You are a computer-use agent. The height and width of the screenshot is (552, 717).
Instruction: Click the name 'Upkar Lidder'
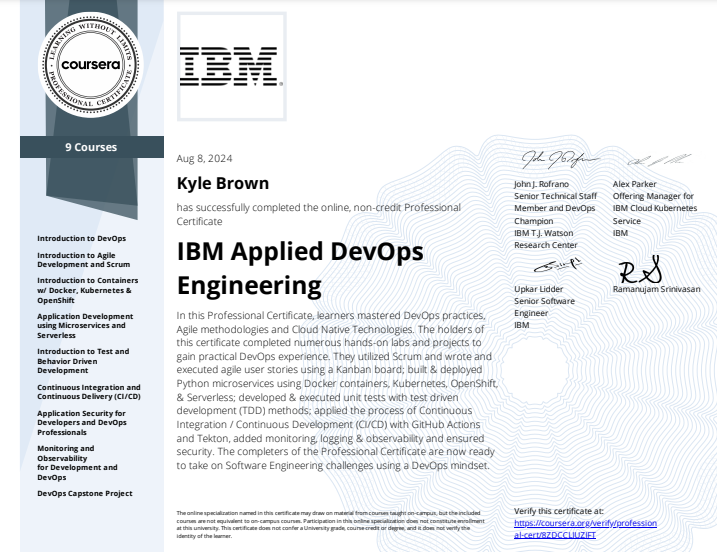(538, 289)
